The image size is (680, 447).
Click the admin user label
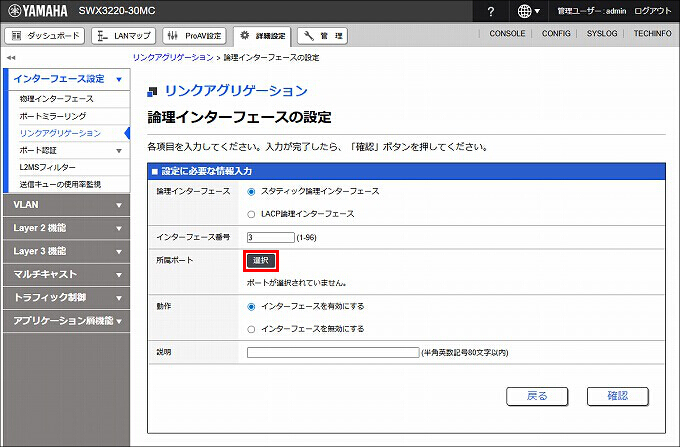[x=592, y=11]
